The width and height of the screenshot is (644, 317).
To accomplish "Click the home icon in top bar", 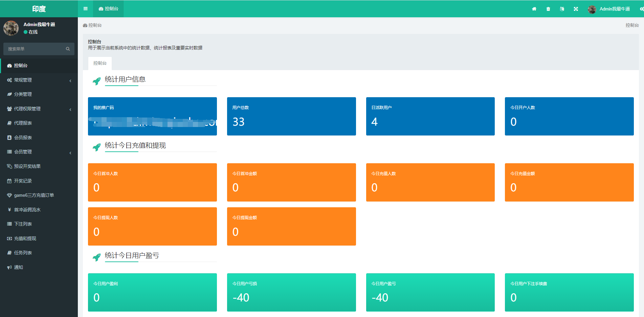I will pyautogui.click(x=534, y=9).
